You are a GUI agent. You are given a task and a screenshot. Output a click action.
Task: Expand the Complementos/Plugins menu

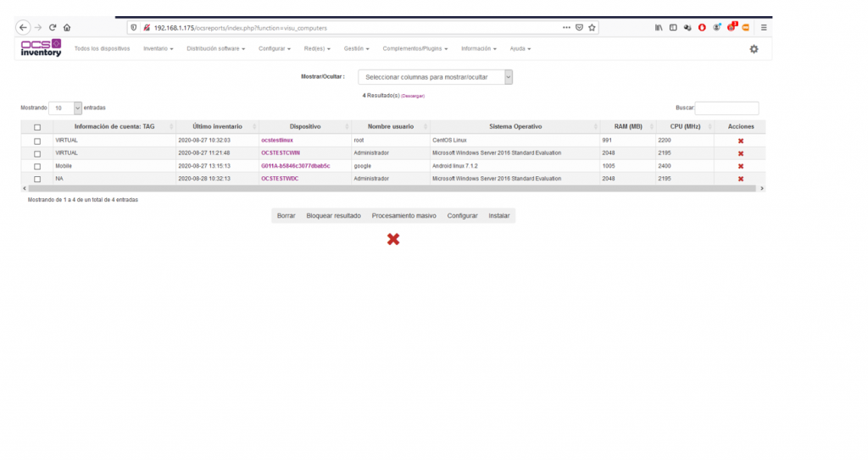(415, 49)
